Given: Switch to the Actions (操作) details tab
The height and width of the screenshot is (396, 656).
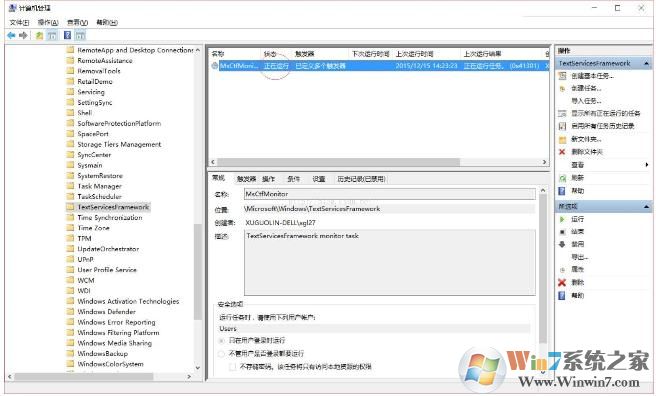Looking at the screenshot, I should coord(269,179).
